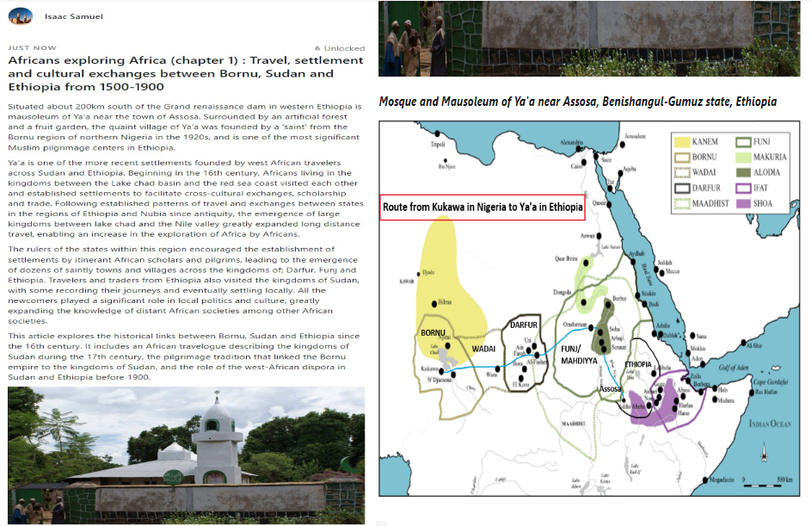
Task: Click the Kukawa city marker on map
Action: 441,371
